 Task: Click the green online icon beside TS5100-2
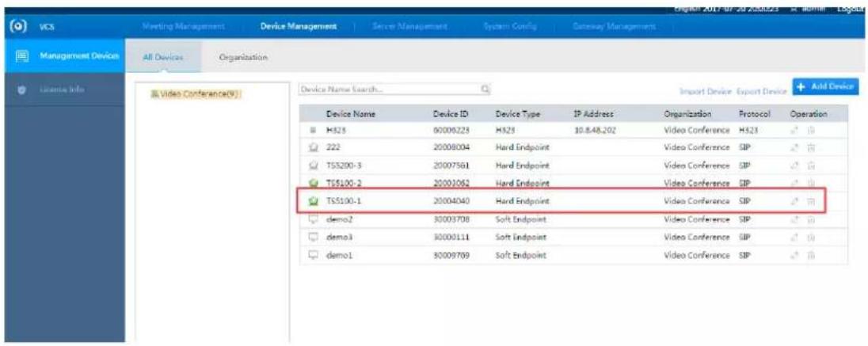[312, 183]
